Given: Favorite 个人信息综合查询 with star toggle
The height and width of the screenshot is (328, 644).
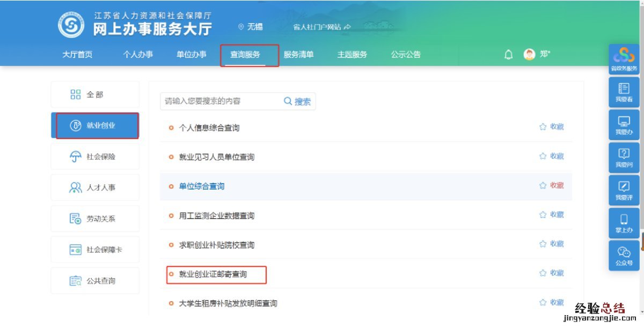Looking at the screenshot, I should coord(543,127).
